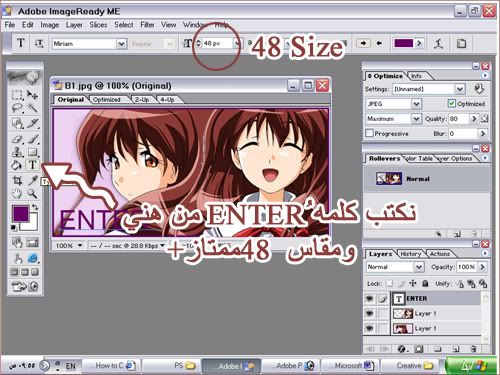Select the Magic Wand tool
This screenshot has width=500, height=375.
(x=32, y=108)
